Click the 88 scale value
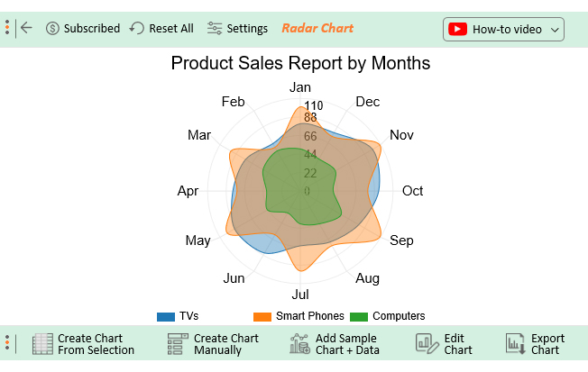Screen dimensions: 588x372 [x=310, y=117]
